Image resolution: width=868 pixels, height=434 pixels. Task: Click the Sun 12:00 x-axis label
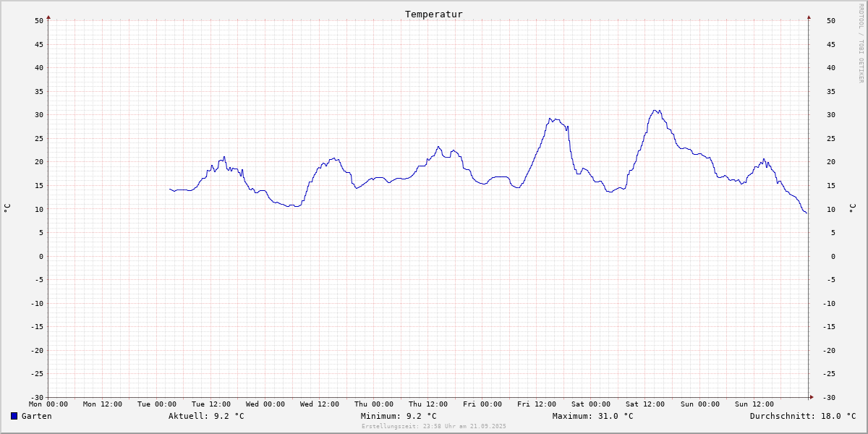(754, 404)
